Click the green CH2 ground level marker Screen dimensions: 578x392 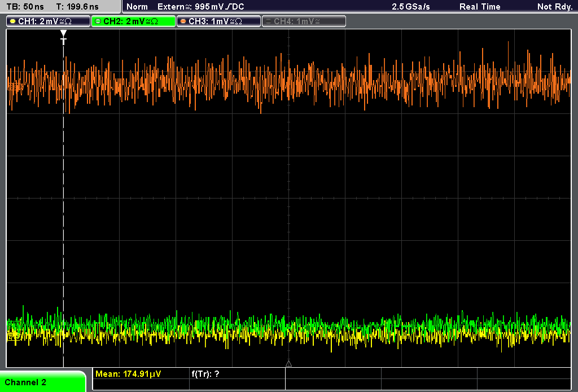coord(14,325)
